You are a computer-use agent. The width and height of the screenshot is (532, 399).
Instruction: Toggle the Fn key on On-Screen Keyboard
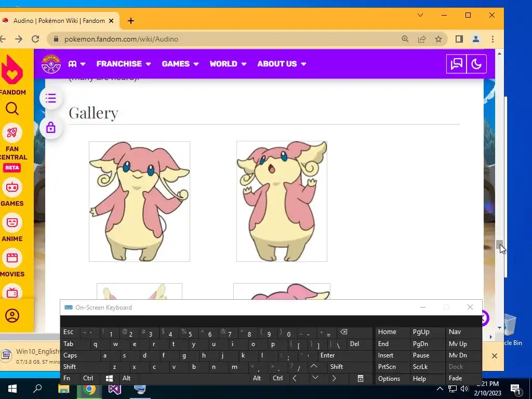click(x=71, y=378)
